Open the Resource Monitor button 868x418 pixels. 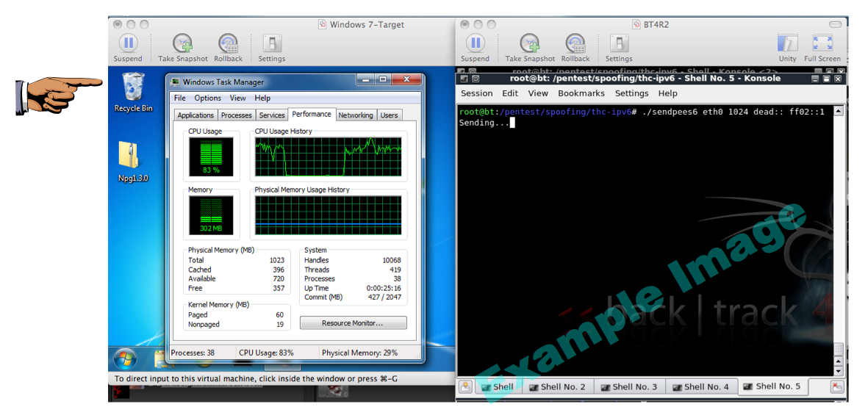(x=354, y=322)
